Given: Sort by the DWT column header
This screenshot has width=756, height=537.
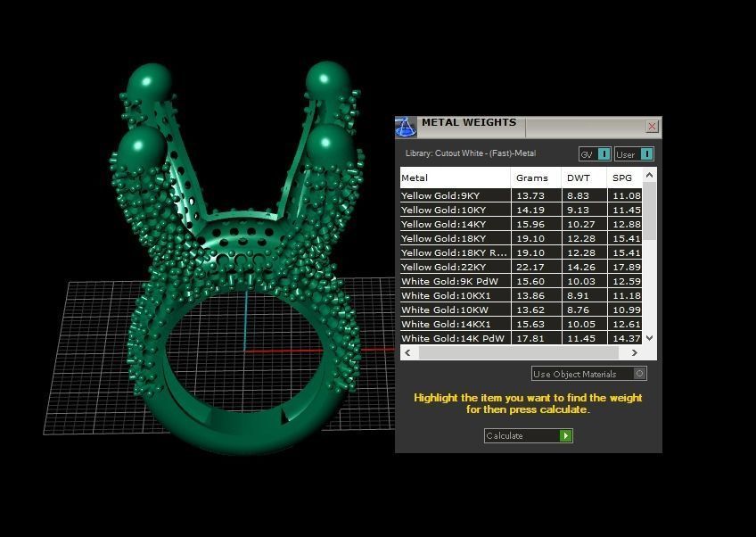Looking at the screenshot, I should coord(584,178).
